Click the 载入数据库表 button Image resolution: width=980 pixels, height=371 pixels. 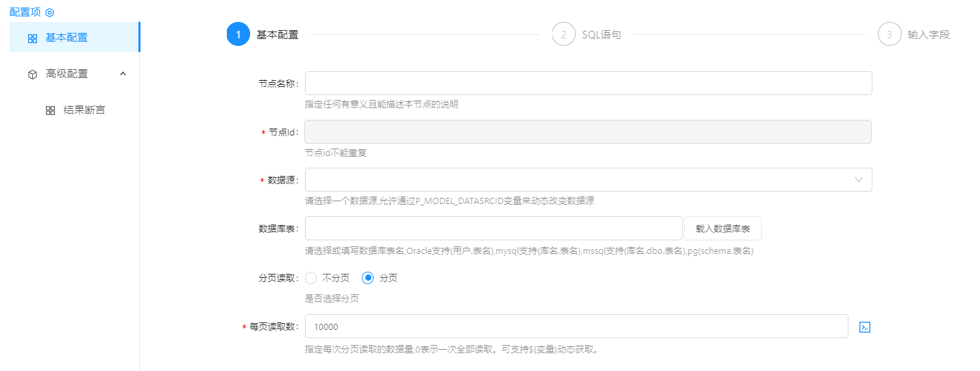pyautogui.click(x=722, y=229)
